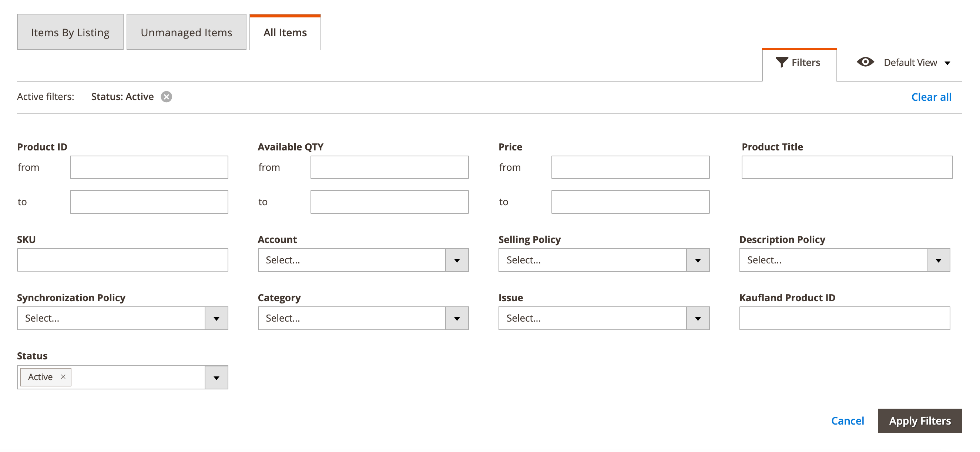
Task: Open the Selling Policy dropdown
Action: tap(604, 260)
